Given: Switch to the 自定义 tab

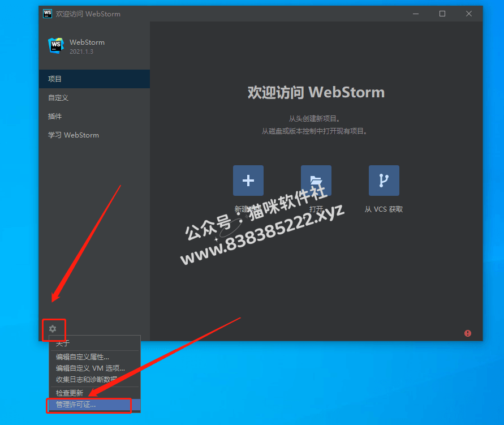Looking at the screenshot, I should click(x=94, y=98).
